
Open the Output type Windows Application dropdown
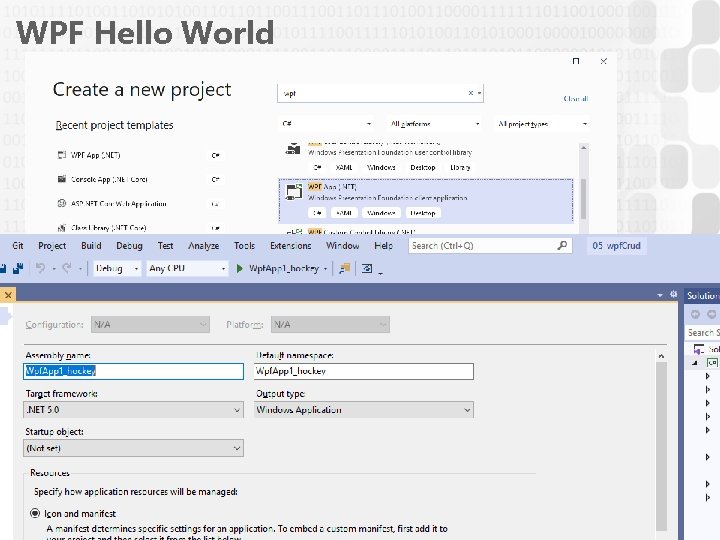click(x=364, y=410)
